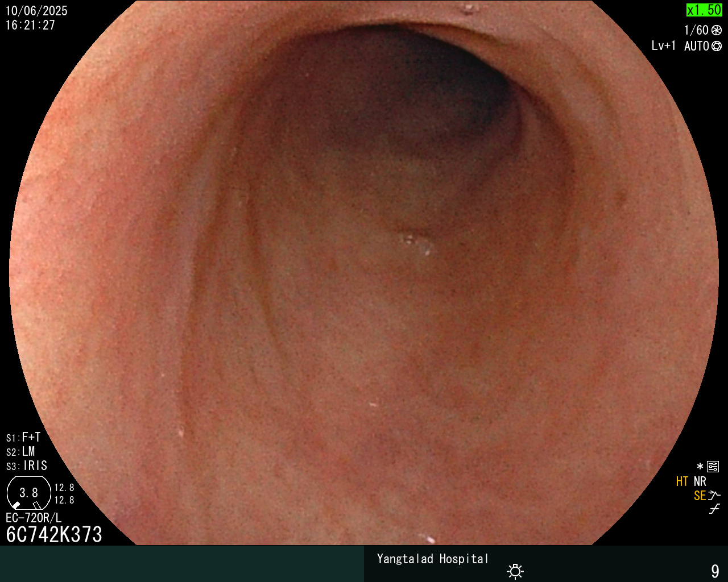This screenshot has width=728, height=582.
Task: Click the scope diameter icon showing 3.8
Action: 28,493
